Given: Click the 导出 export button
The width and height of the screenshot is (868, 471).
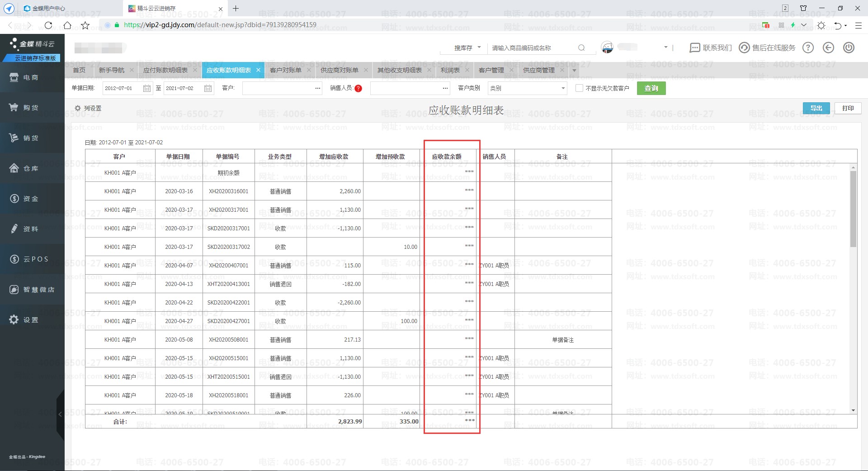Looking at the screenshot, I should pos(816,108).
